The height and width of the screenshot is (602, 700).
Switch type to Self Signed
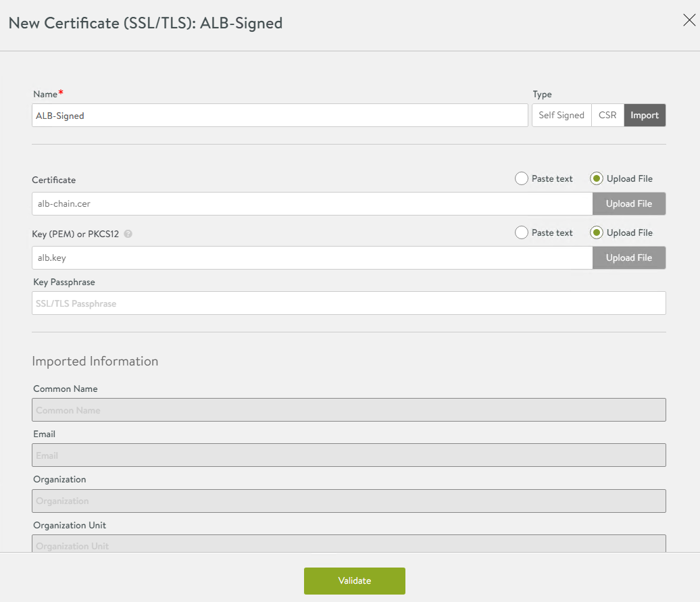(x=561, y=116)
